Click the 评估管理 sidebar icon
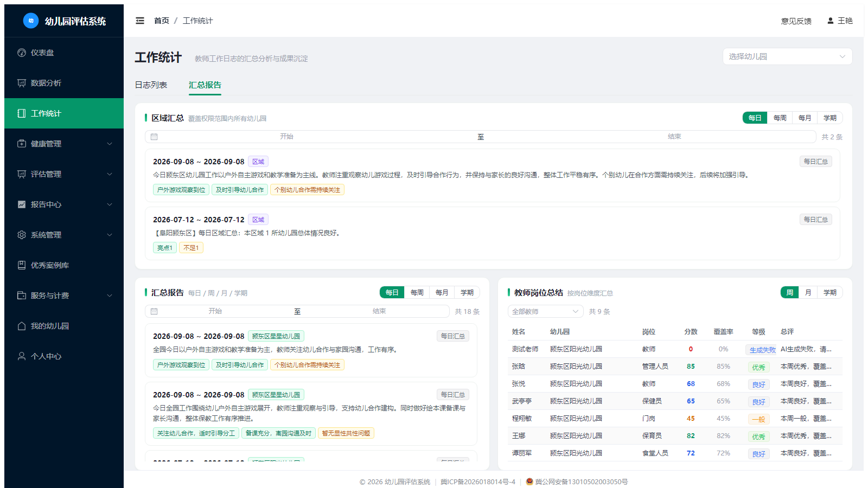The image size is (868, 488). [x=22, y=174]
